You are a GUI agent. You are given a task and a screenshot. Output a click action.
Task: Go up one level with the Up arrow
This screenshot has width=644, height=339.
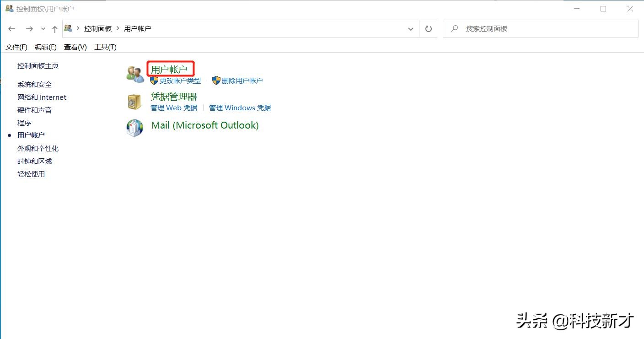point(55,29)
